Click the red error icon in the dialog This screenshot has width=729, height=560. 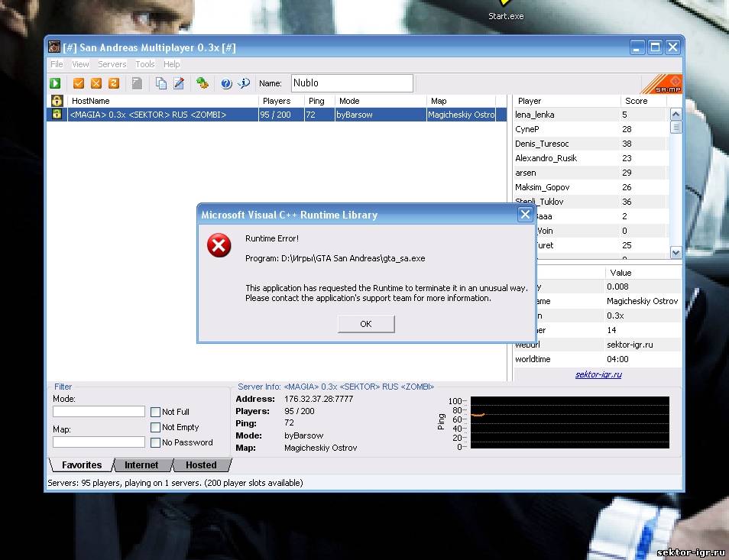219,245
